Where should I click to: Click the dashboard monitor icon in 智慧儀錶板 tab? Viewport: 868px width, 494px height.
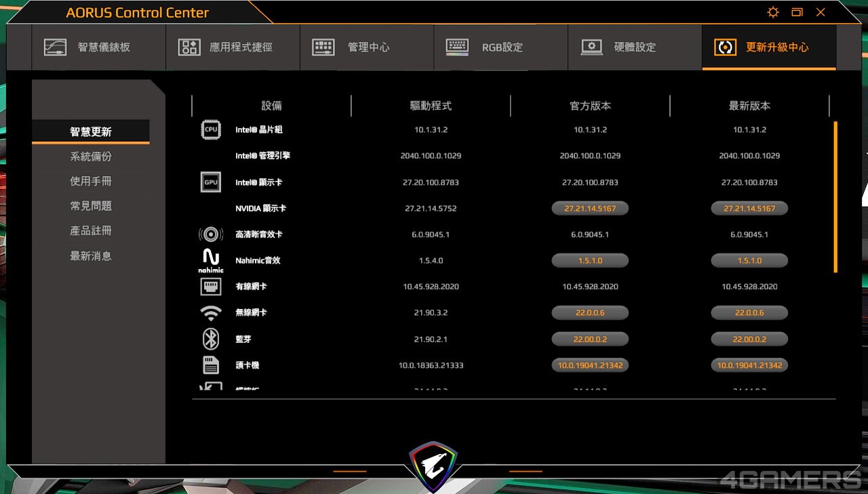pyautogui.click(x=55, y=47)
